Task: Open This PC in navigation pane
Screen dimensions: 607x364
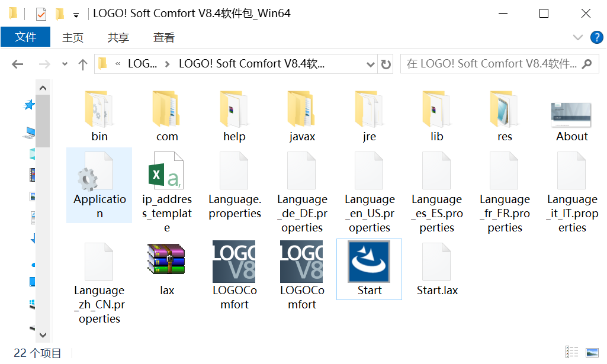Action: (30, 133)
